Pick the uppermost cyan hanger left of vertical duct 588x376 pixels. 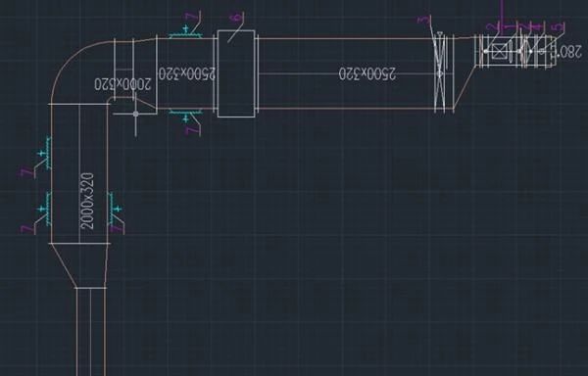click(x=45, y=153)
